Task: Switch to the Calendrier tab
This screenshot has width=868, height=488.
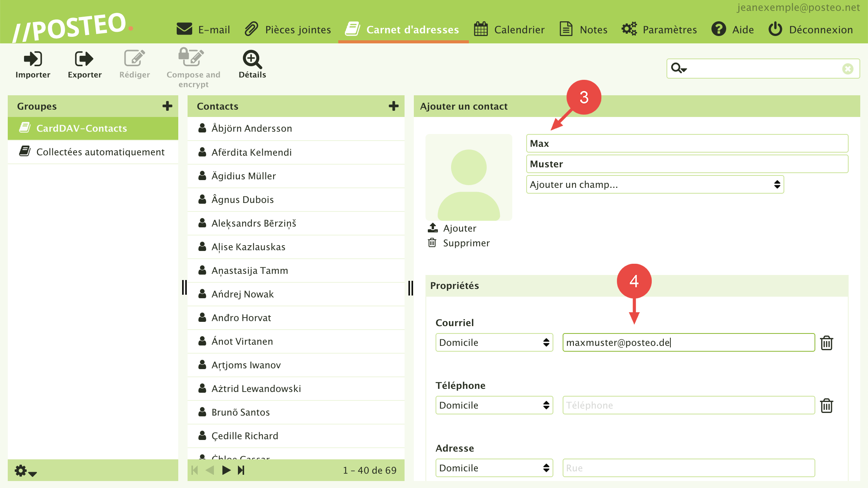Action: (x=510, y=30)
